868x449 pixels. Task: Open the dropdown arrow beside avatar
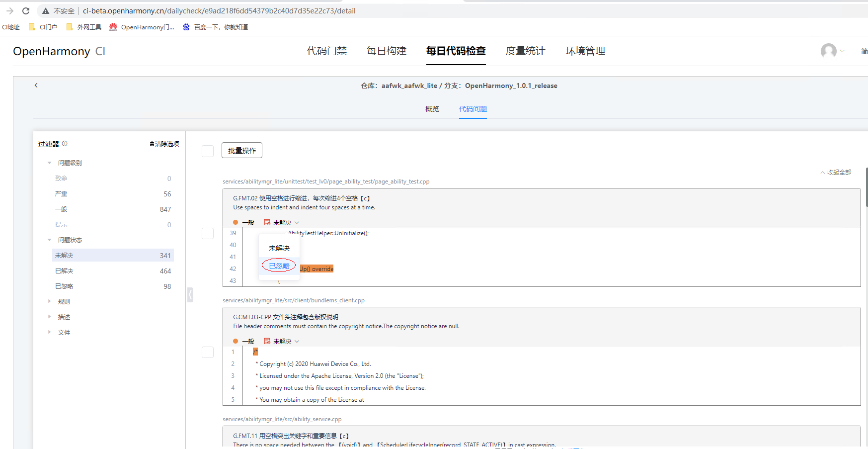coord(842,51)
